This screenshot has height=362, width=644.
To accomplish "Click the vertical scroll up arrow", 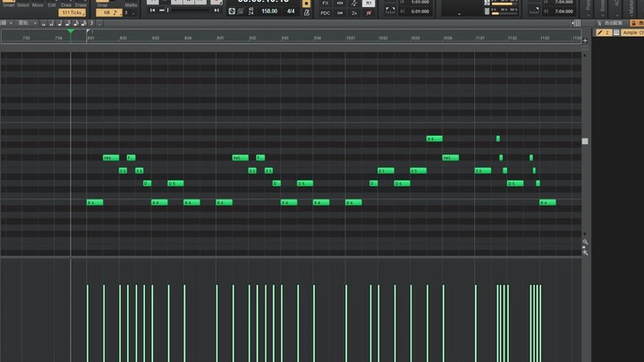I will (x=585, y=55).
